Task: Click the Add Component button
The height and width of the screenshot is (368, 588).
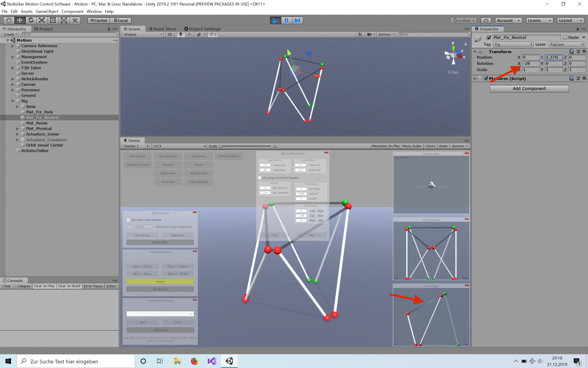Action: [x=529, y=88]
